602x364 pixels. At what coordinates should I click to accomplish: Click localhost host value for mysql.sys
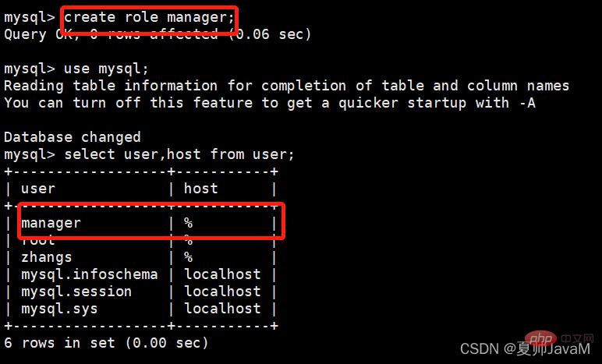point(222,309)
